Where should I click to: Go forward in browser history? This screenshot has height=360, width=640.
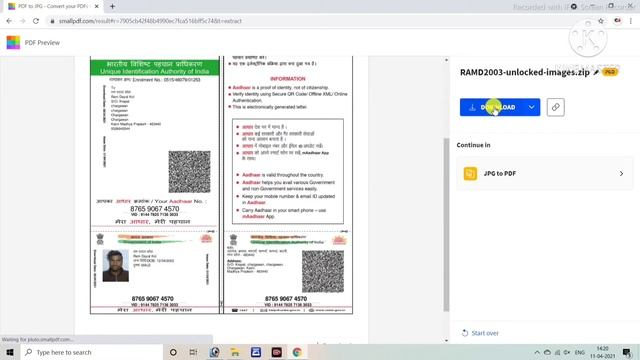(x=22, y=21)
